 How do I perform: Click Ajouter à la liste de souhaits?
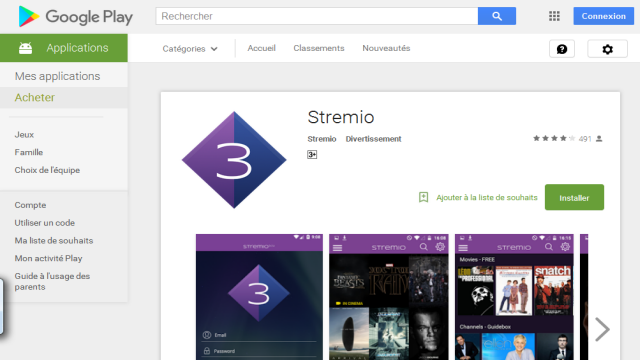(x=487, y=198)
